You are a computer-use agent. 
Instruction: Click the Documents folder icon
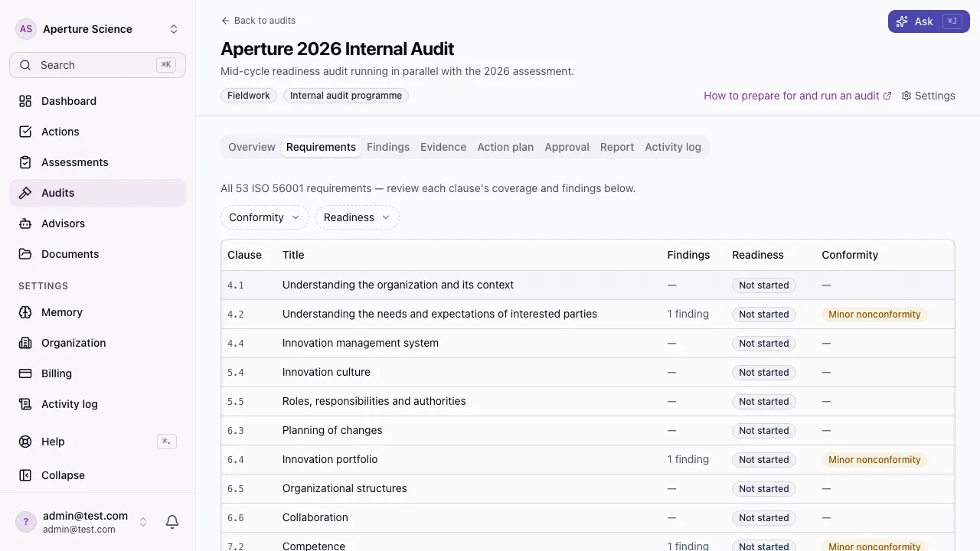25,254
